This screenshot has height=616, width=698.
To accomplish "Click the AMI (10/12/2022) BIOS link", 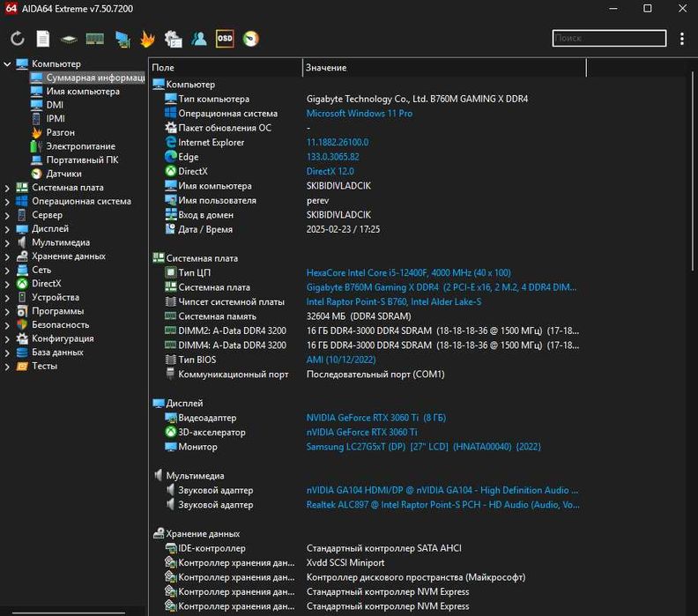I will (341, 360).
